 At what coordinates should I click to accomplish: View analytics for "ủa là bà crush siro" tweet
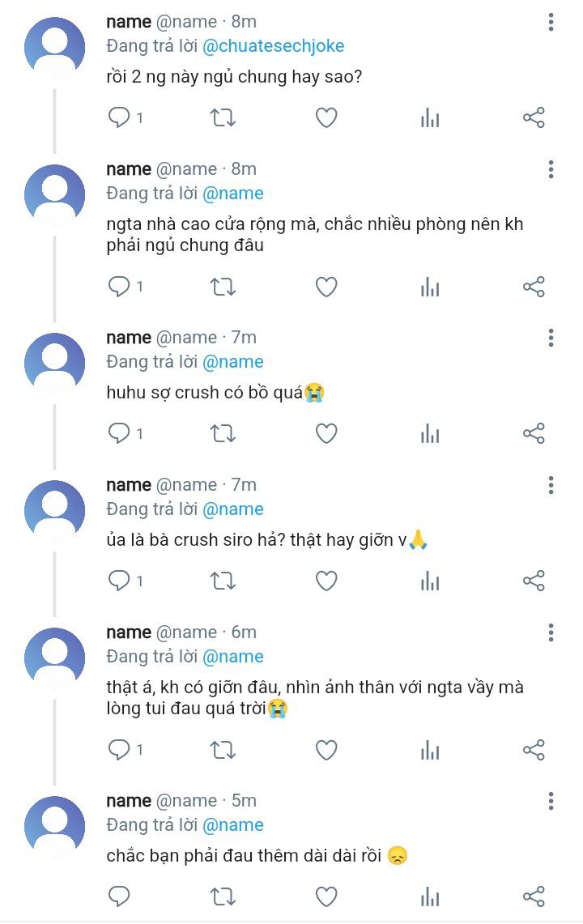click(430, 581)
